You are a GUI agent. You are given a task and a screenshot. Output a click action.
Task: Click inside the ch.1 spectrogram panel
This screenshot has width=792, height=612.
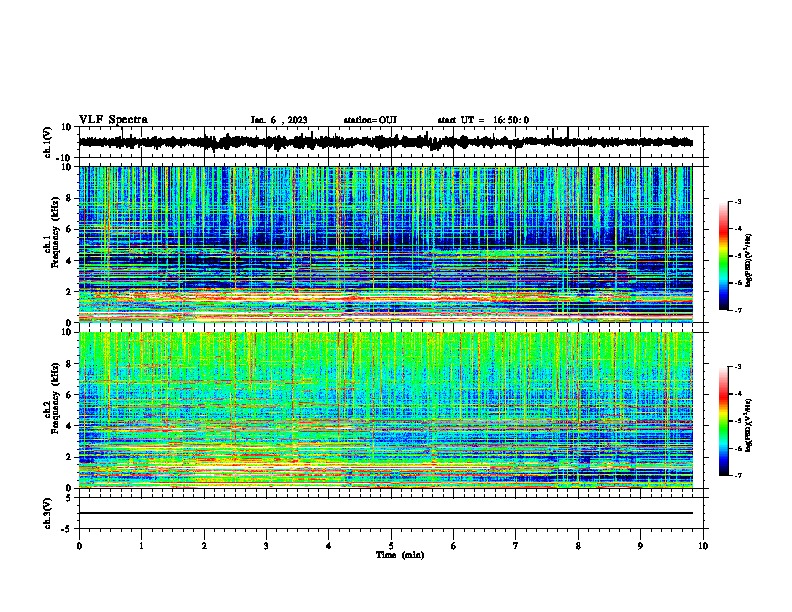tap(386, 244)
